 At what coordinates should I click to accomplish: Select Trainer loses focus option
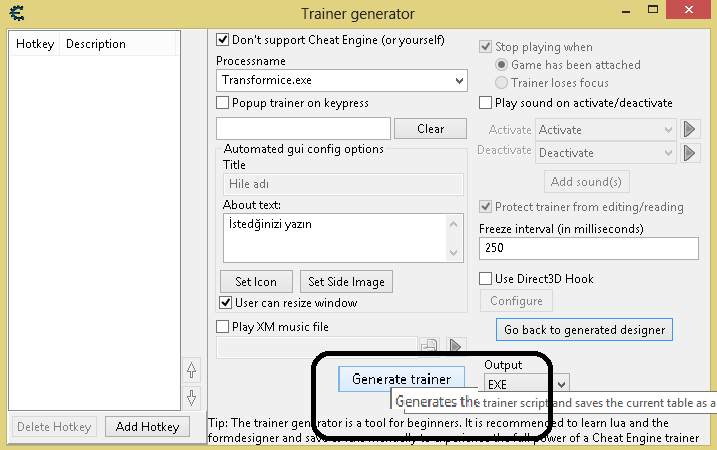point(501,83)
